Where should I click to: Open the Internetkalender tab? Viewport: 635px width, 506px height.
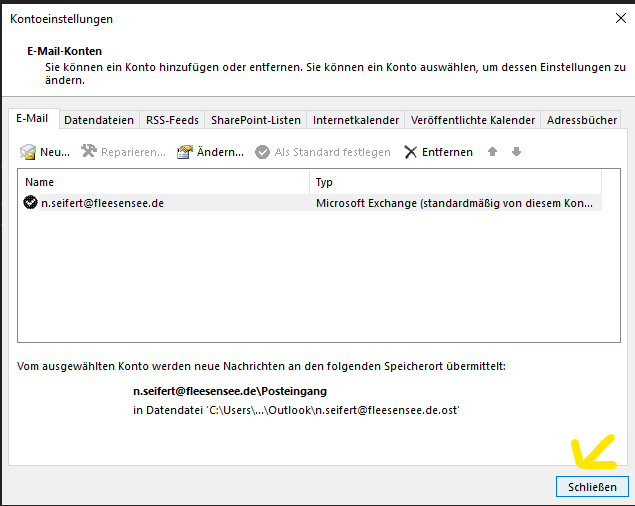coord(356,120)
